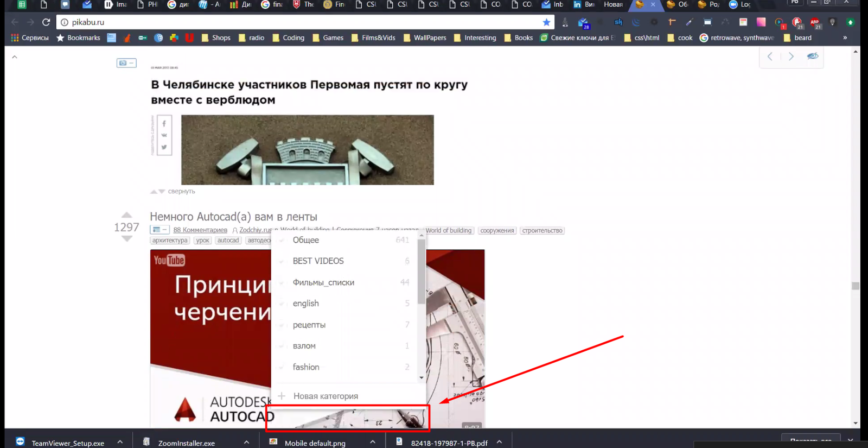Image resolution: width=868 pixels, height=448 pixels.
Task: Go to previous post arrow
Action: 770,56
